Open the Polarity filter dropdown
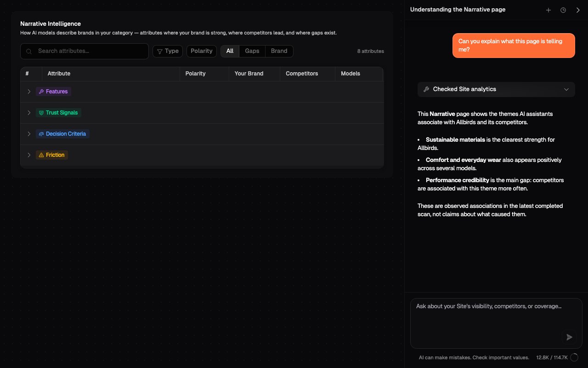Screen dimensions: 588x368 [x=202, y=51]
